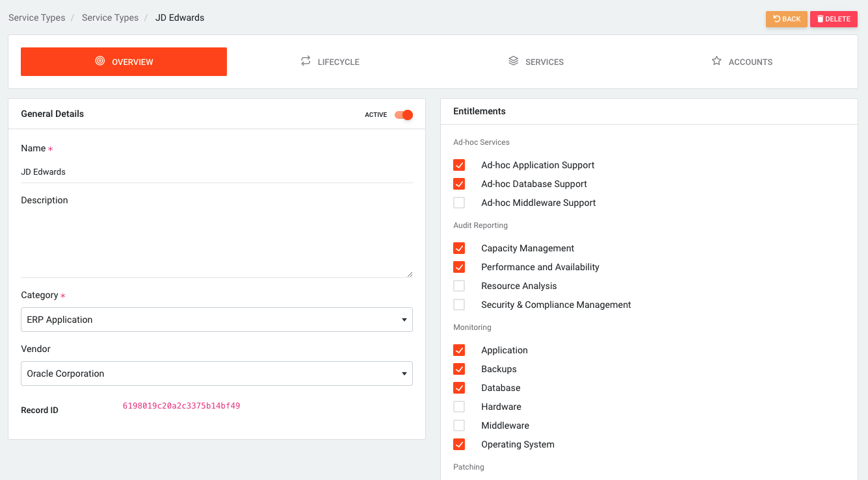
Task: Go to the Accounts tab
Action: [x=742, y=62]
